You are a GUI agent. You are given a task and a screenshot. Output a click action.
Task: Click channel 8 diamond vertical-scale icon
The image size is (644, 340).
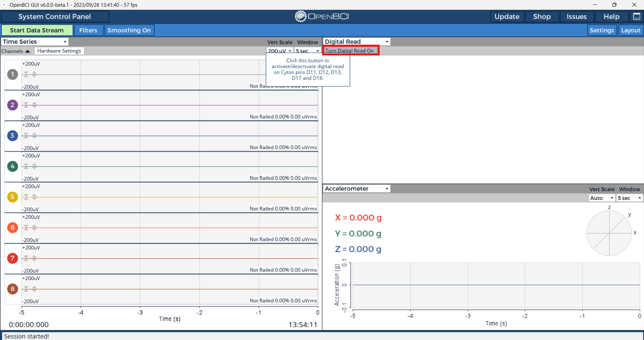click(34, 289)
